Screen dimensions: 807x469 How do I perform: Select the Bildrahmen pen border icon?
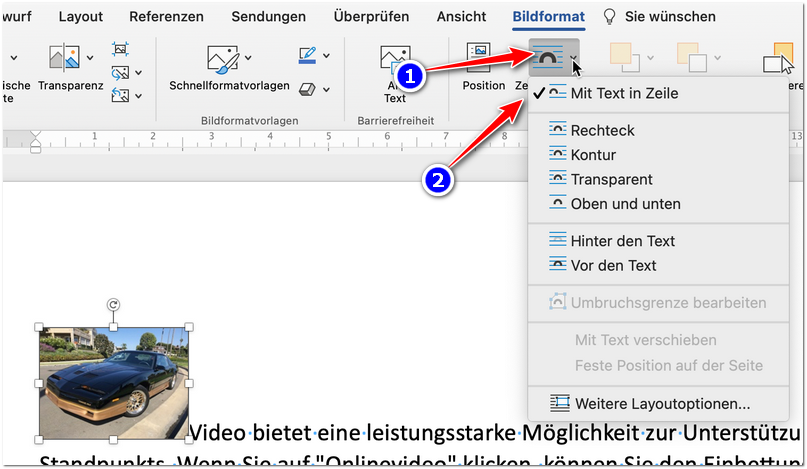[308, 56]
